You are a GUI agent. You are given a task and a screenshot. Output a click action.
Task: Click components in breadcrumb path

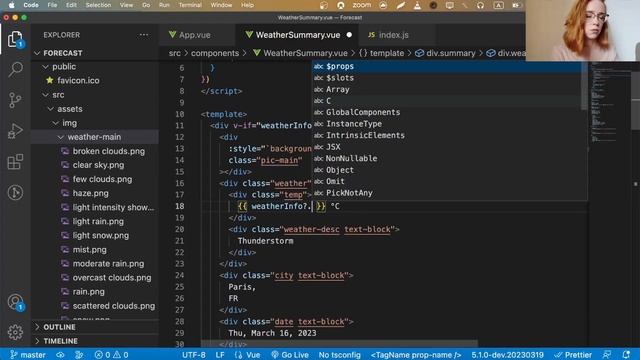tap(215, 53)
